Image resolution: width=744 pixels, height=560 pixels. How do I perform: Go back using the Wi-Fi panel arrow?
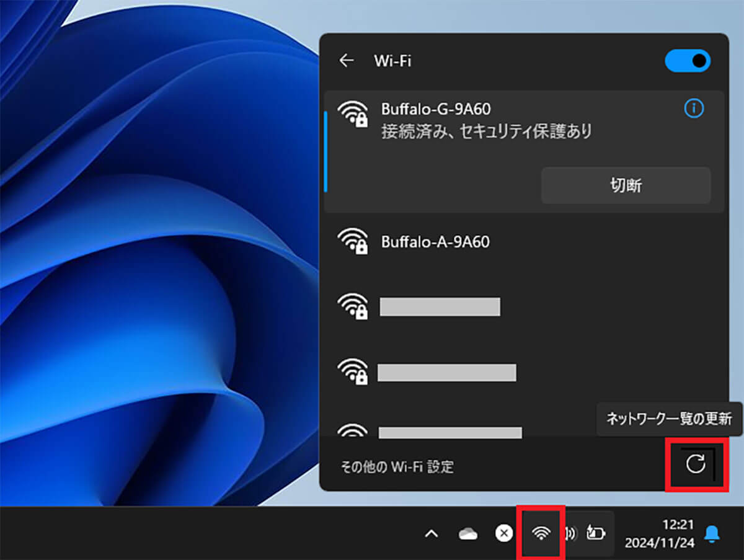tap(346, 61)
